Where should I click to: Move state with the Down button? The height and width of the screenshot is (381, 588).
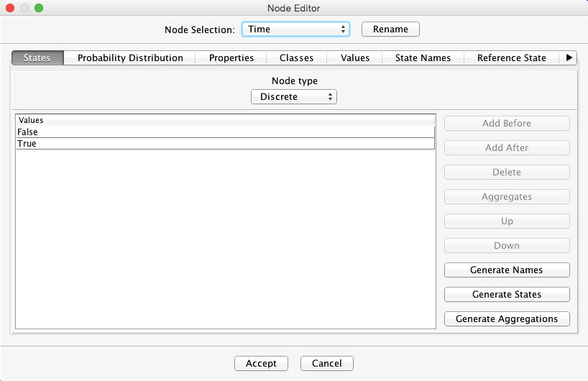pyautogui.click(x=507, y=246)
